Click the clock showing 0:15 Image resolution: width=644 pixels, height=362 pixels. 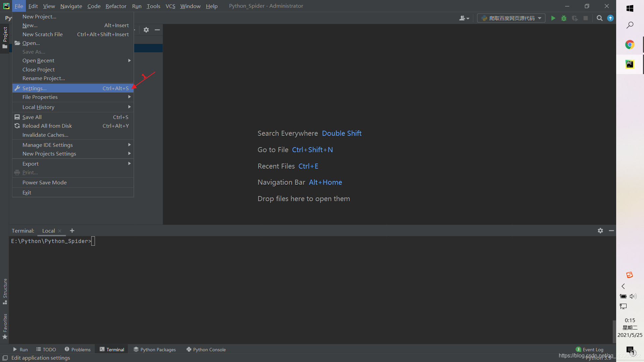click(x=630, y=320)
